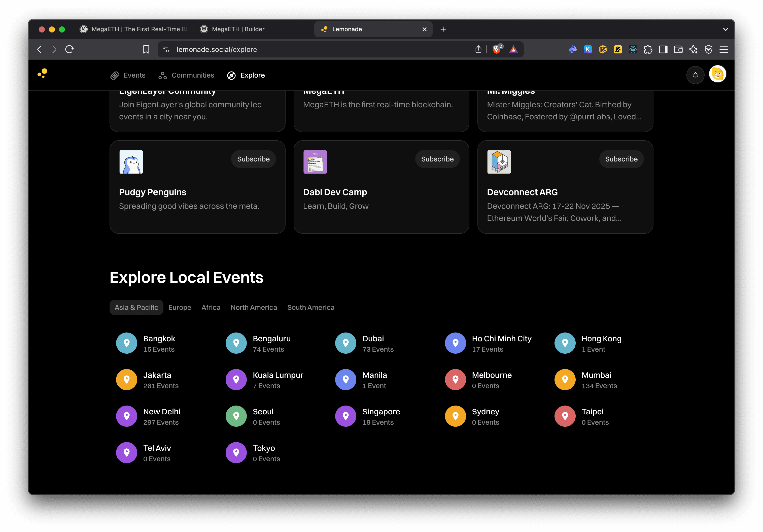Screen dimensions: 763x532
Task: Click the yellow S extension icon
Action: pyautogui.click(x=618, y=50)
